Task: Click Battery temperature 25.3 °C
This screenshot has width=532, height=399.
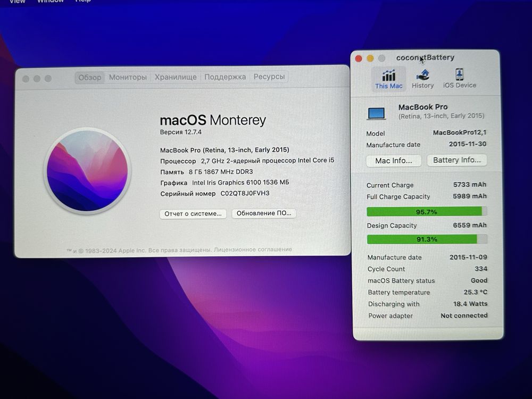Action: point(476,292)
